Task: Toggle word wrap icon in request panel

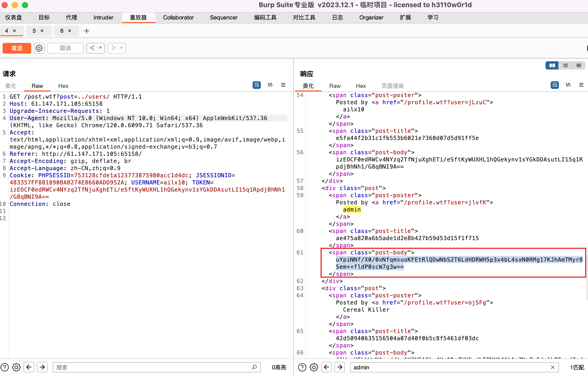Action: (x=256, y=85)
